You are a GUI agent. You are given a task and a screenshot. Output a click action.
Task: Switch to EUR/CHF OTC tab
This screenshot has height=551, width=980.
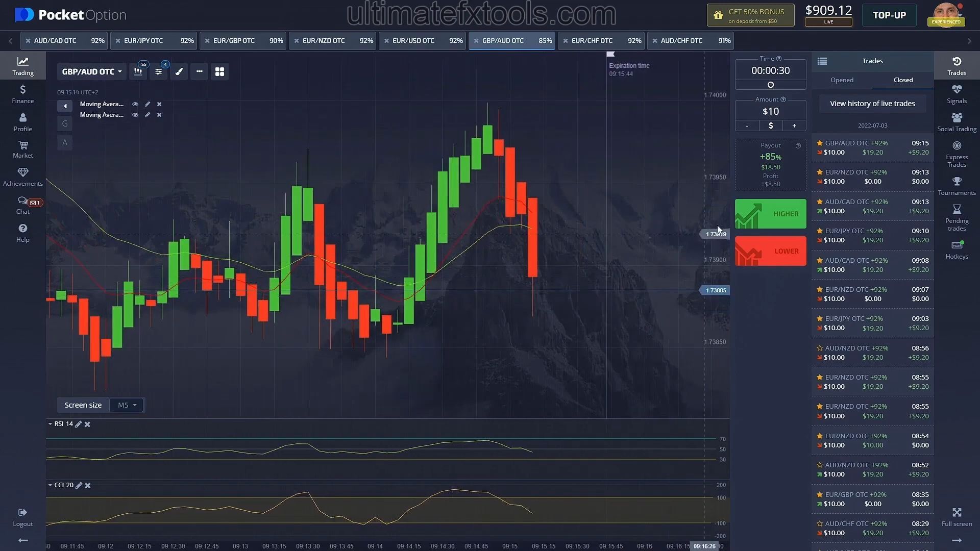[601, 41]
